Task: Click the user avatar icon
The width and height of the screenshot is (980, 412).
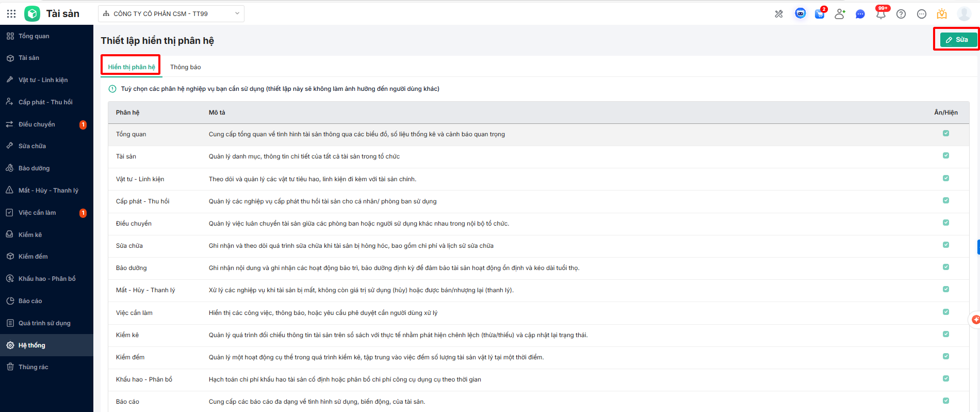Action: [964, 14]
